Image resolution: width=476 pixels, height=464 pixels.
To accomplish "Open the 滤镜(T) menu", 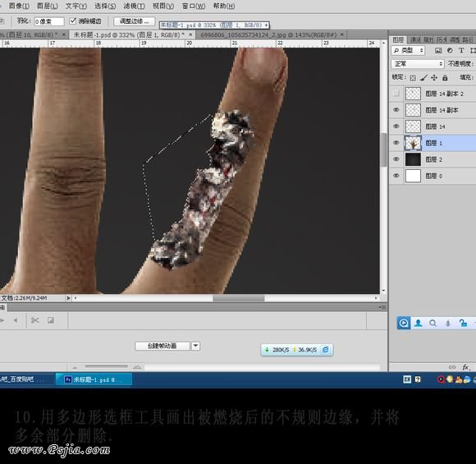I will click(134, 6).
